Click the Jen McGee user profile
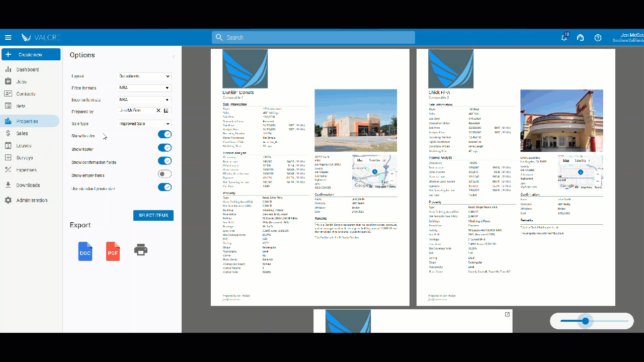Screen dimensions: 644x362 click(x=628, y=38)
